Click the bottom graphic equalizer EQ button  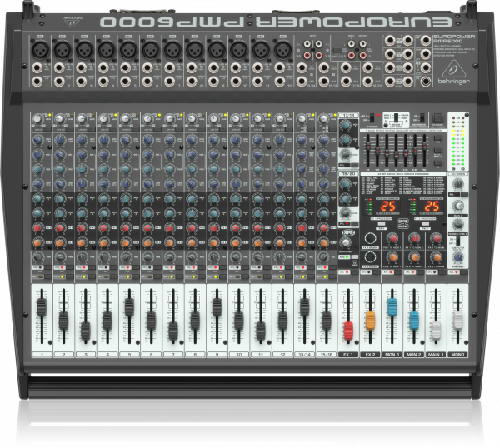pos(437,163)
